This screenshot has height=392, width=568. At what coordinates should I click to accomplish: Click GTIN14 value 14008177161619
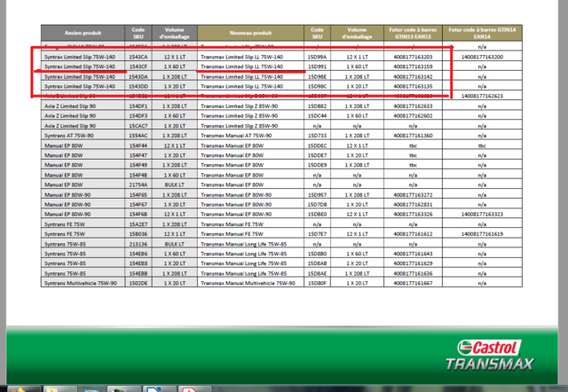482,234
